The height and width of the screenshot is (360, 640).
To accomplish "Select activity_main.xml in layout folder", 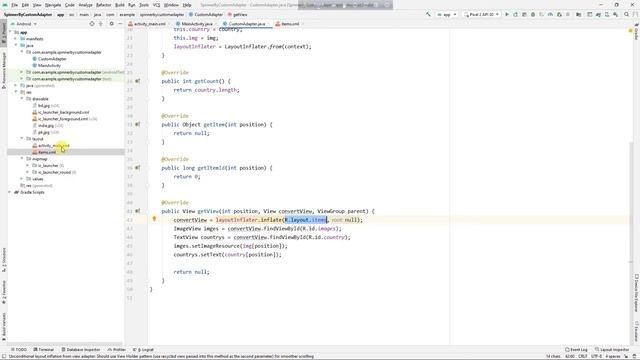I will point(54,145).
